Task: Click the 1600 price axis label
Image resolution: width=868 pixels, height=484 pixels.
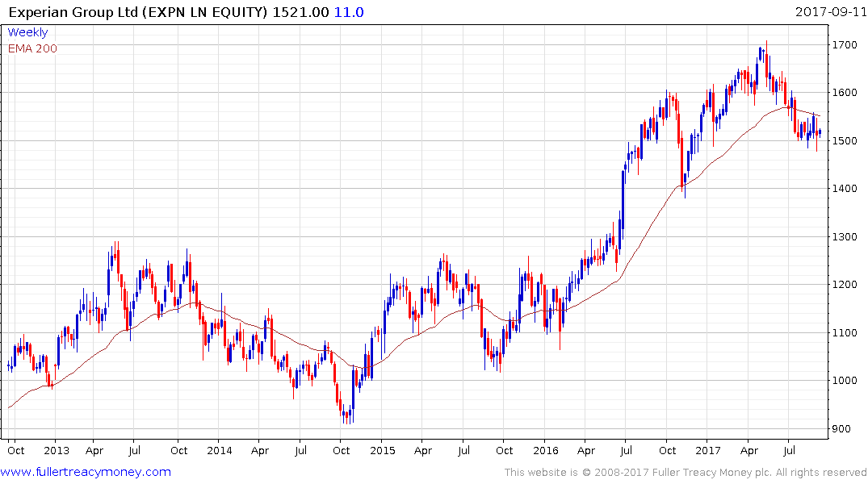Action: click(x=845, y=93)
